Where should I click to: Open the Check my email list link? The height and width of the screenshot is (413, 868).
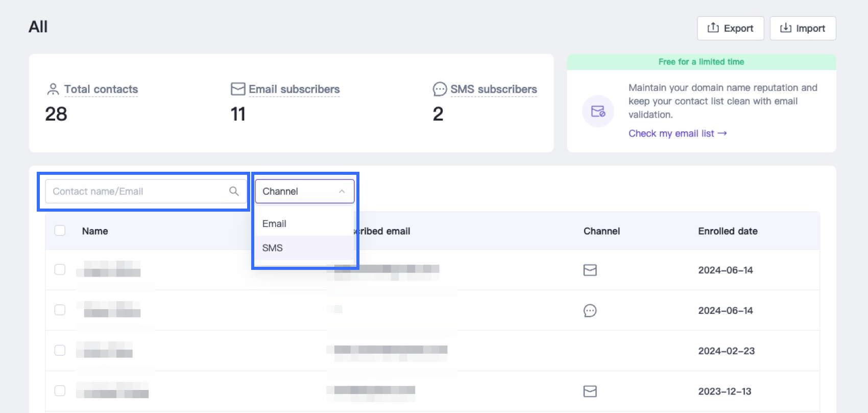(677, 133)
